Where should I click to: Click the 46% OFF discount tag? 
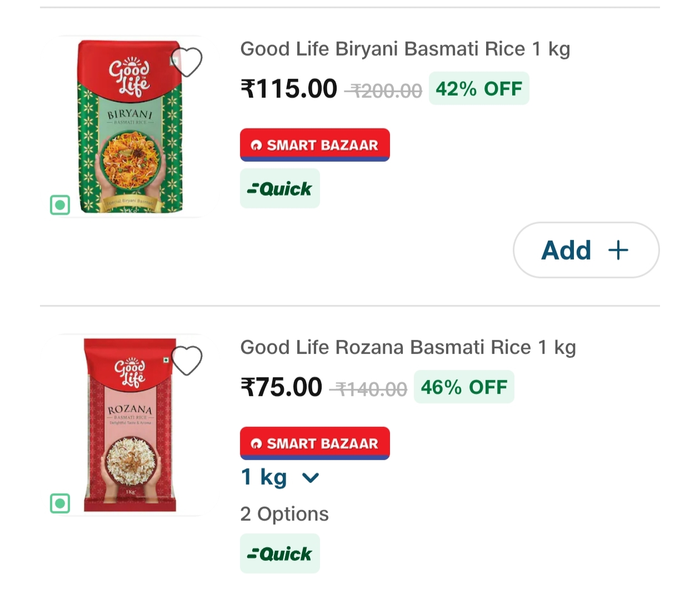tap(464, 387)
